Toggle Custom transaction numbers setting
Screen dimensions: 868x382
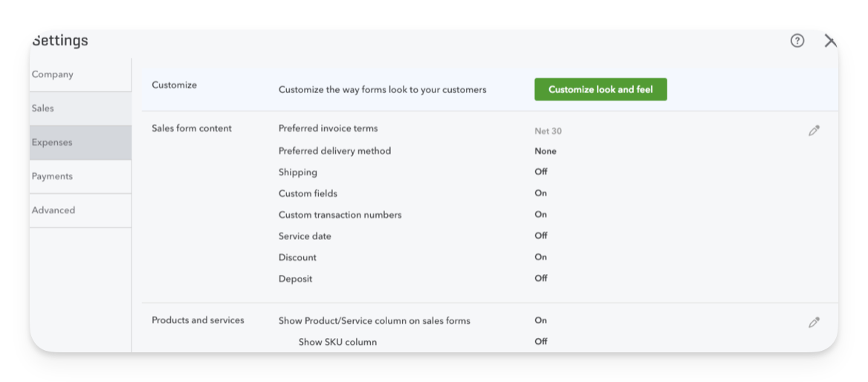pyautogui.click(x=540, y=214)
